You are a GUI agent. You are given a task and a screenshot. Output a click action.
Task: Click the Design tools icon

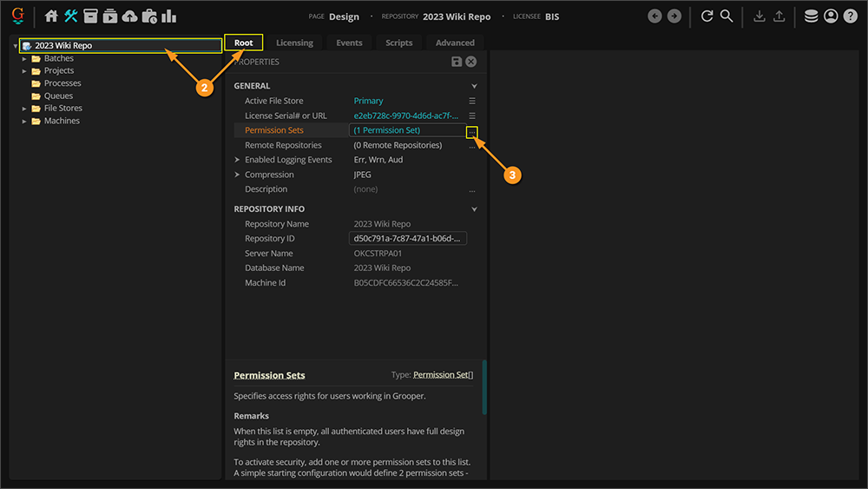[71, 16]
